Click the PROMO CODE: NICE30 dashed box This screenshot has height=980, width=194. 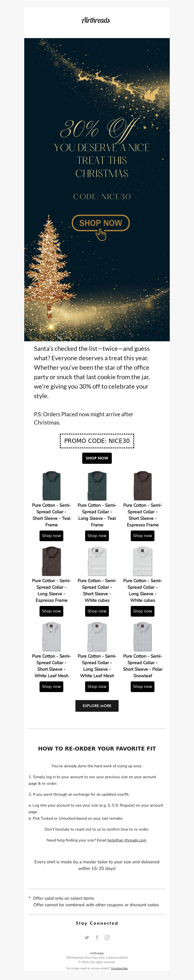click(97, 441)
